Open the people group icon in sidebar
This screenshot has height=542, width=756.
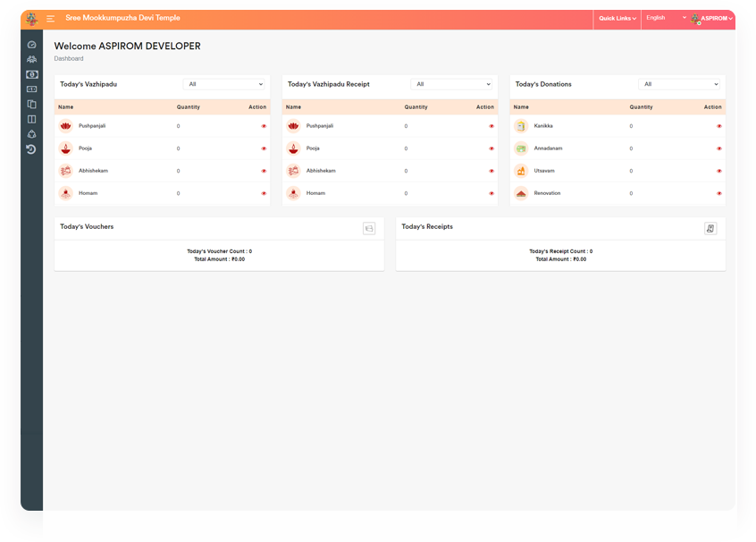32,59
